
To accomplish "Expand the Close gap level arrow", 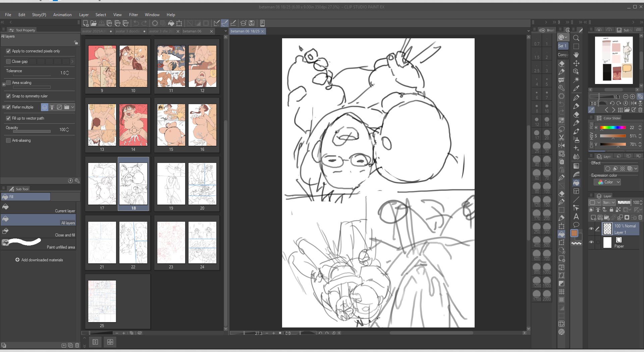I will coord(72,61).
